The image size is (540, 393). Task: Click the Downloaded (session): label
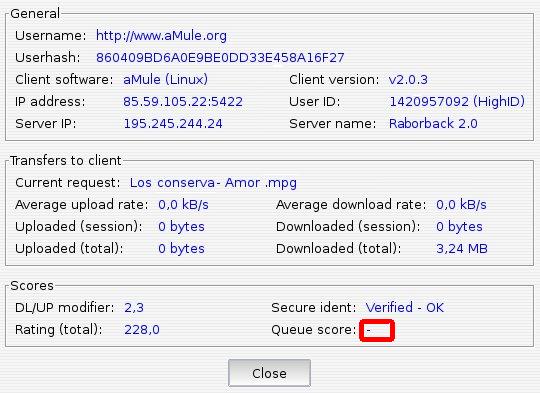[348, 227]
